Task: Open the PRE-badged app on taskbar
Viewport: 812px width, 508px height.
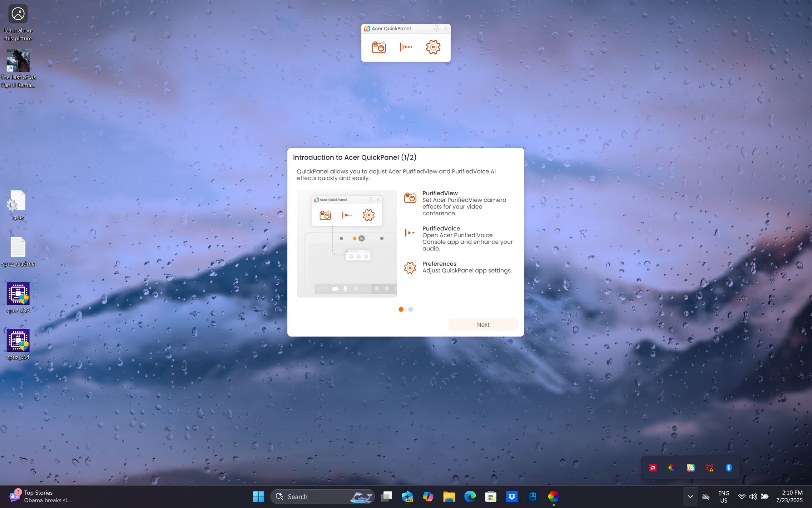Action: (407, 497)
